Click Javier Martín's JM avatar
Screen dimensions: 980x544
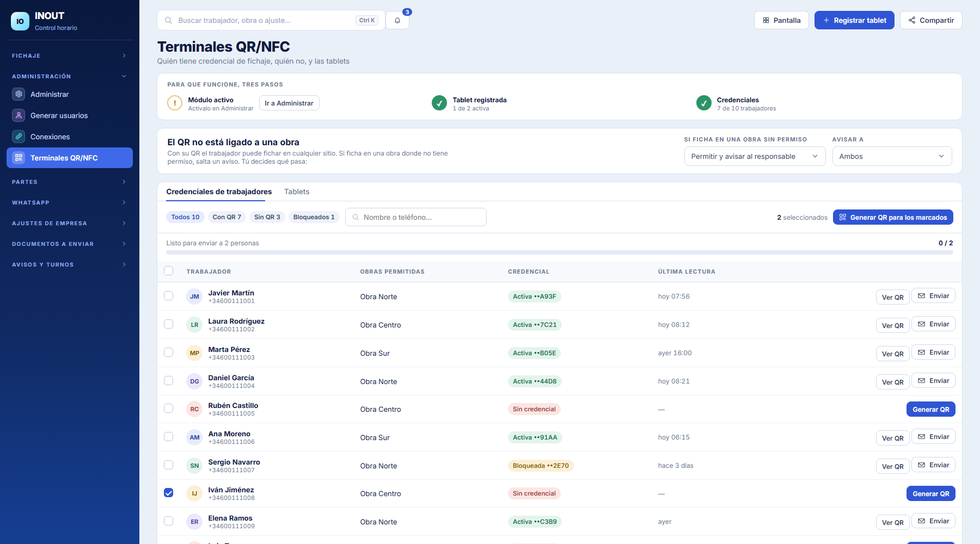click(194, 296)
